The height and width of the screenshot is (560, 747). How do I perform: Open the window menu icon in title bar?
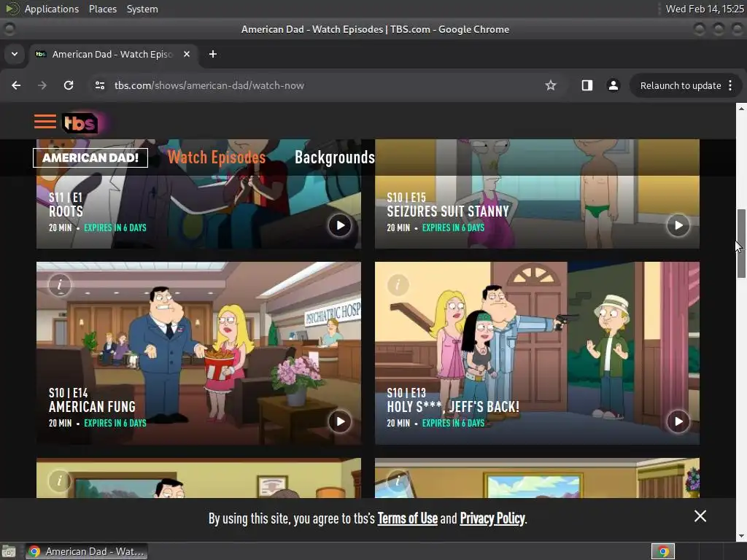pos(9,29)
